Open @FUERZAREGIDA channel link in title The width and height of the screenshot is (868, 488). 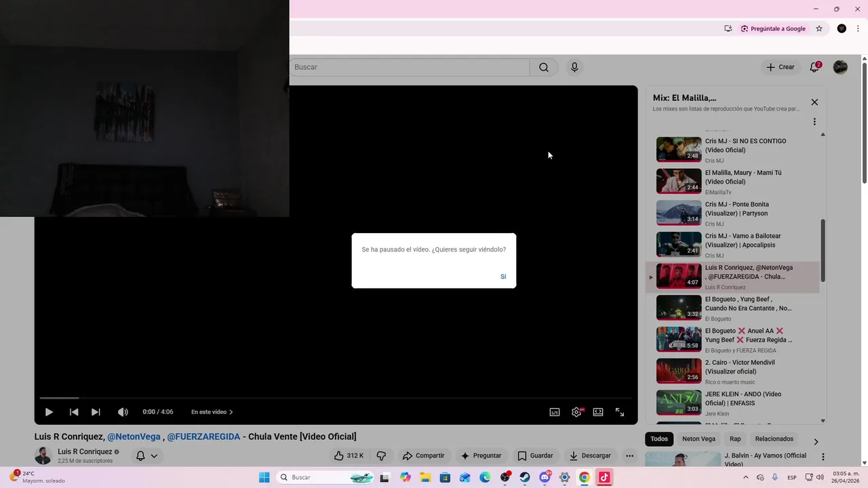(203, 436)
